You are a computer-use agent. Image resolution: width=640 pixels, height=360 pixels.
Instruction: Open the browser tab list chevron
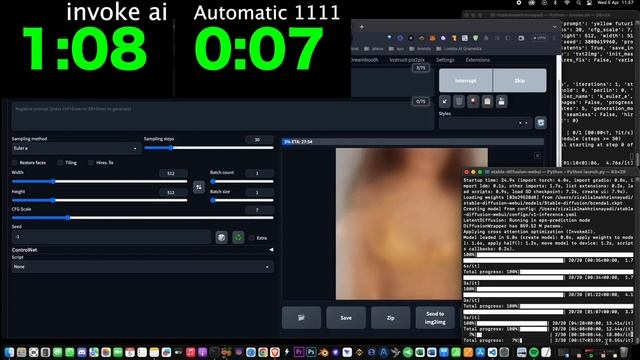click(554, 27)
